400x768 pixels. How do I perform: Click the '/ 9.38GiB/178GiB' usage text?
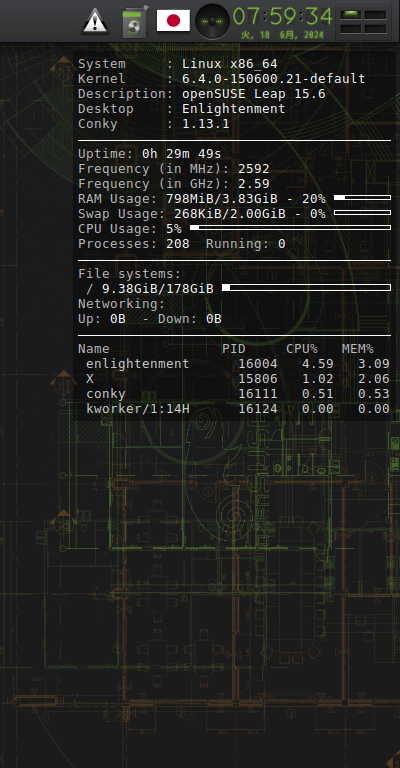(150, 289)
